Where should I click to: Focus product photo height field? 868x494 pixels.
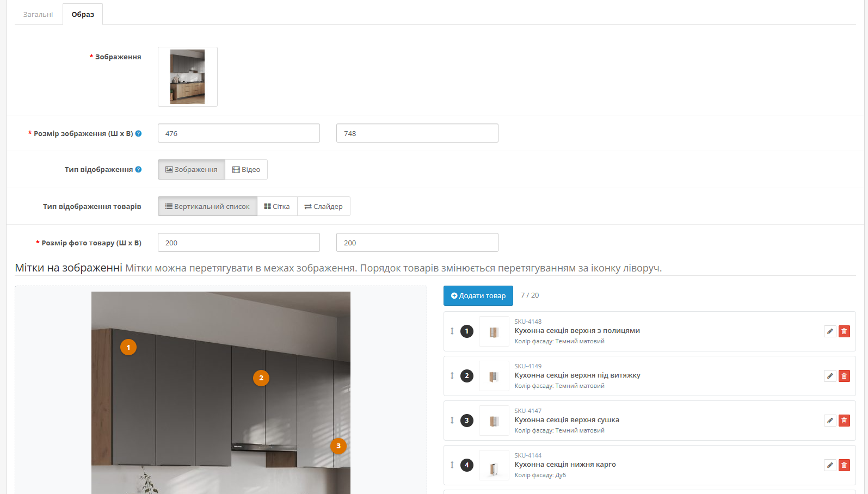pyautogui.click(x=417, y=243)
